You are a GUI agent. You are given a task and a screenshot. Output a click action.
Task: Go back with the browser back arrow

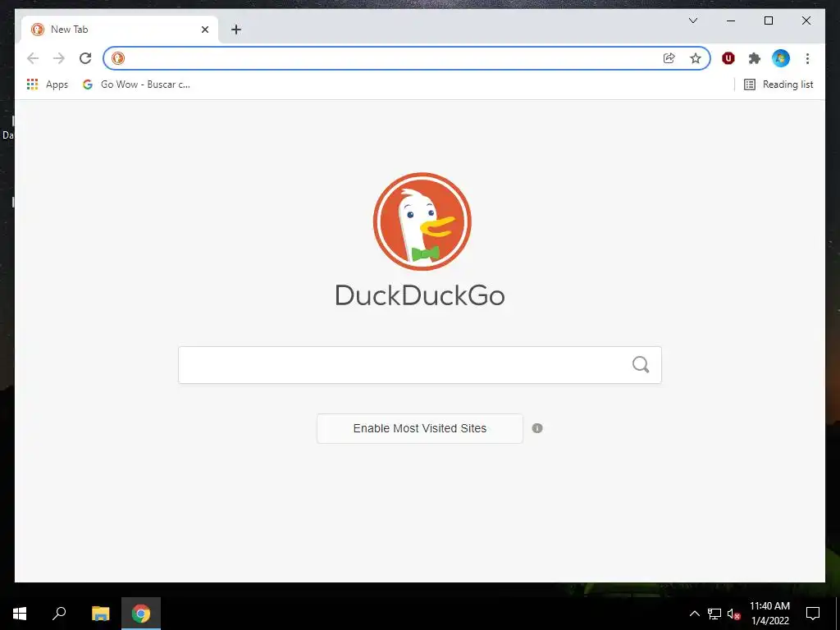[x=33, y=58]
